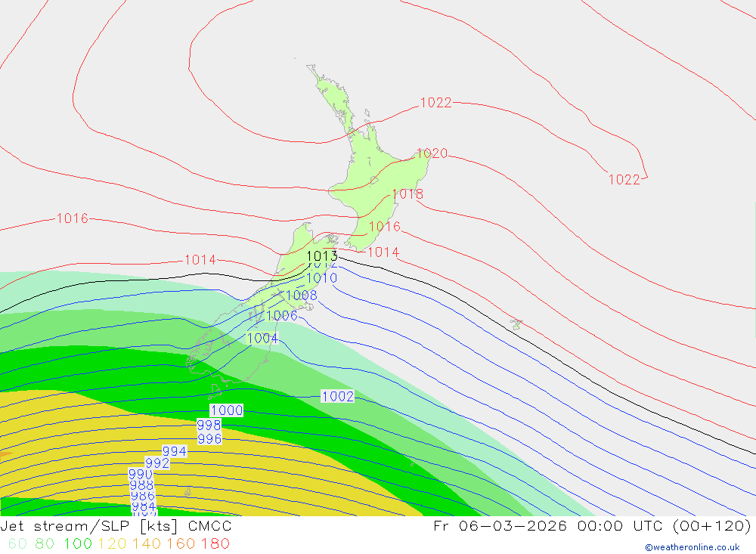The image size is (756, 554).
Task: Click the black 1013 isobar label
Action: pos(322,255)
